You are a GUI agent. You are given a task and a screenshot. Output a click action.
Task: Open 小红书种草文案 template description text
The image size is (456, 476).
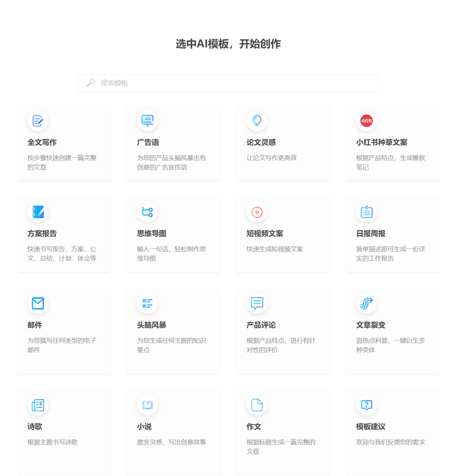click(x=390, y=162)
